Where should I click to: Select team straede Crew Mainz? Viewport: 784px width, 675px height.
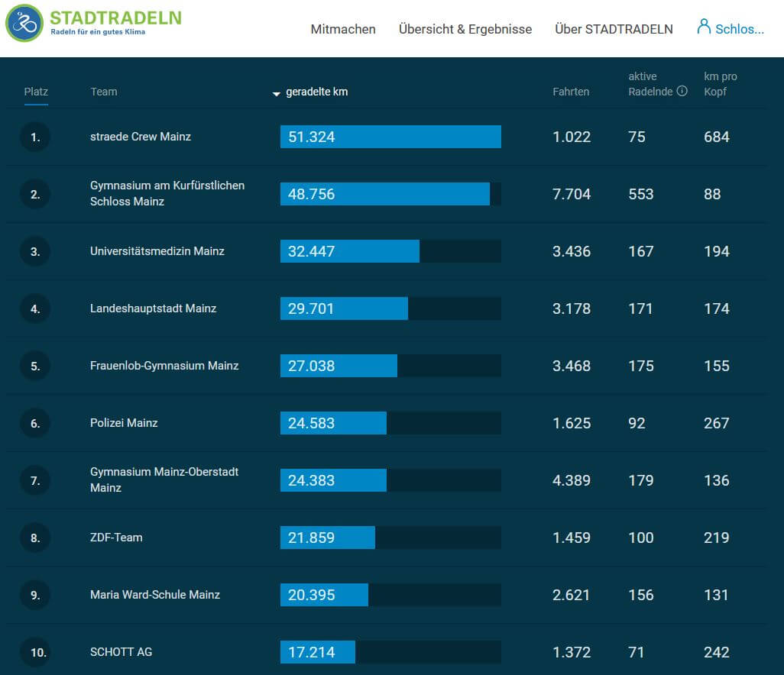140,137
